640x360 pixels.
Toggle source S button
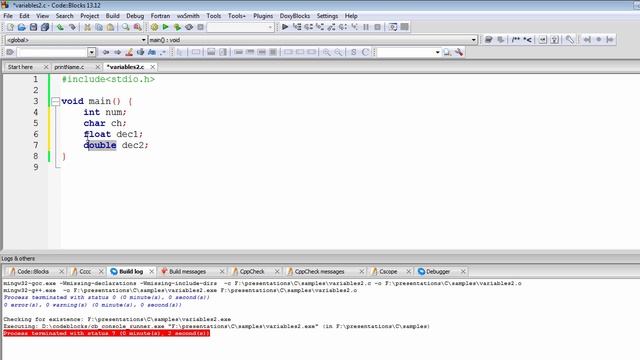tap(353, 52)
